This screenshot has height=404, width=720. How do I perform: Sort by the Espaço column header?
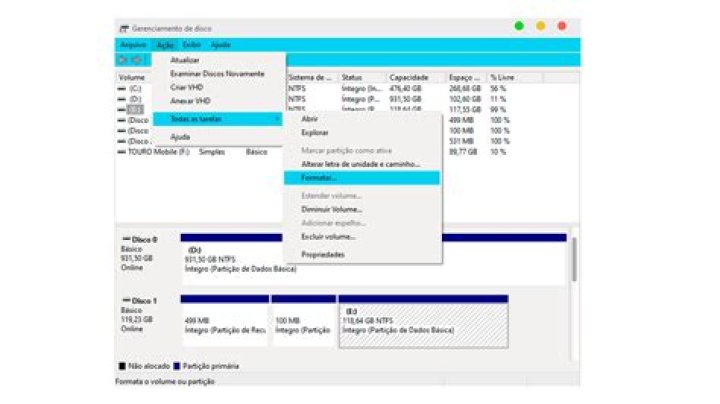coord(465,78)
